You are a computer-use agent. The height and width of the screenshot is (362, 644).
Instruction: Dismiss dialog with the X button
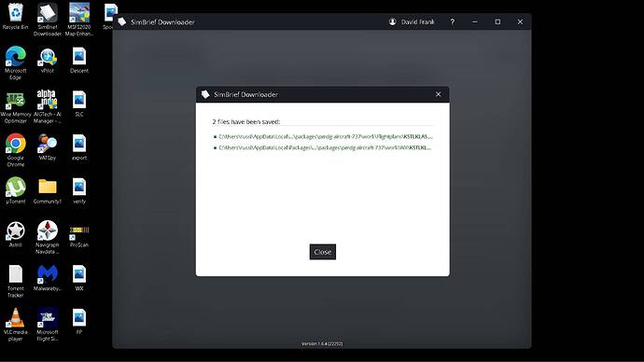pos(439,94)
